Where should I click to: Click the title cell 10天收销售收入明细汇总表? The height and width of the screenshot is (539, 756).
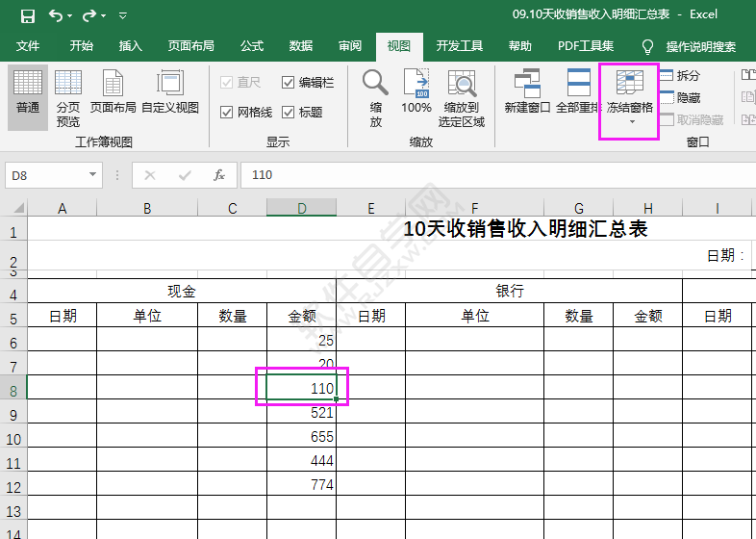click(525, 229)
